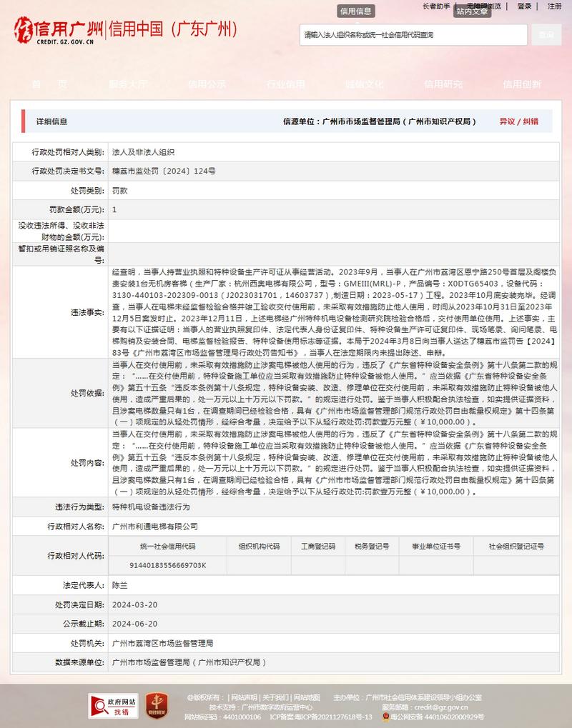This screenshot has height=728, width=572.
Task: Click the 工商登记码 column header
Action: coord(318,547)
